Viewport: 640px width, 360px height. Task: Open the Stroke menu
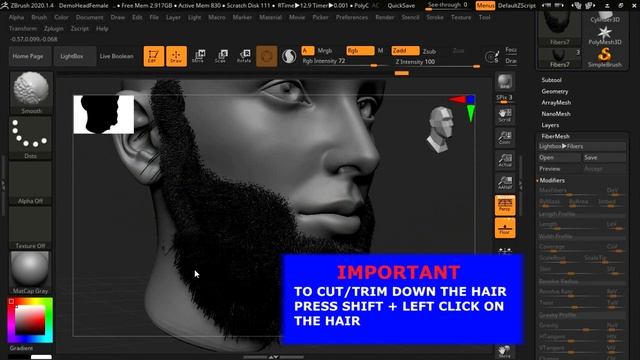point(435,18)
